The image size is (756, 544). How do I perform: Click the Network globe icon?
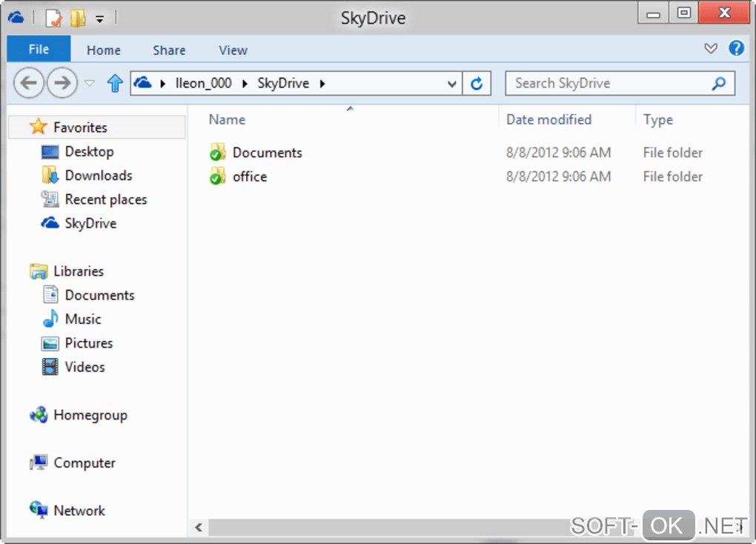[x=39, y=509]
